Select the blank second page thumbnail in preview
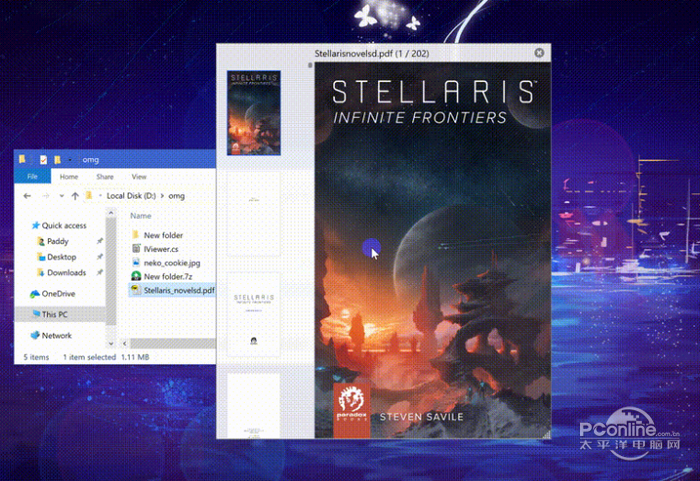 coord(254,214)
